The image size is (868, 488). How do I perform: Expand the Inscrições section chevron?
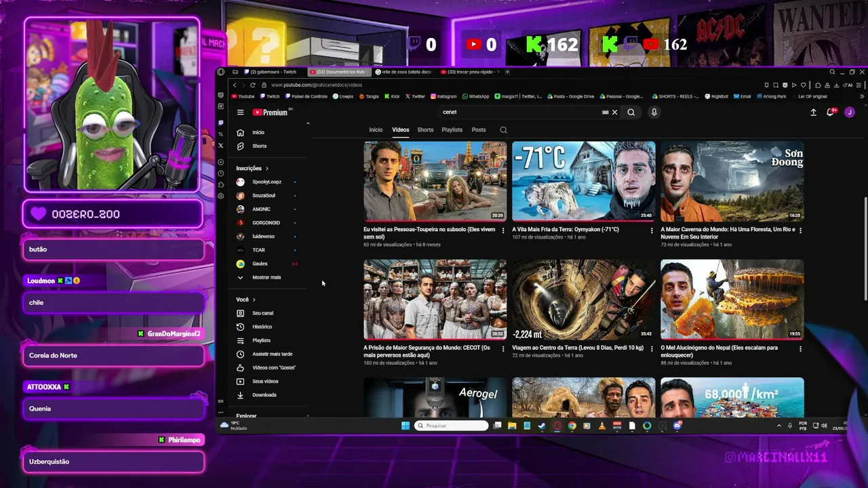pyautogui.click(x=267, y=168)
